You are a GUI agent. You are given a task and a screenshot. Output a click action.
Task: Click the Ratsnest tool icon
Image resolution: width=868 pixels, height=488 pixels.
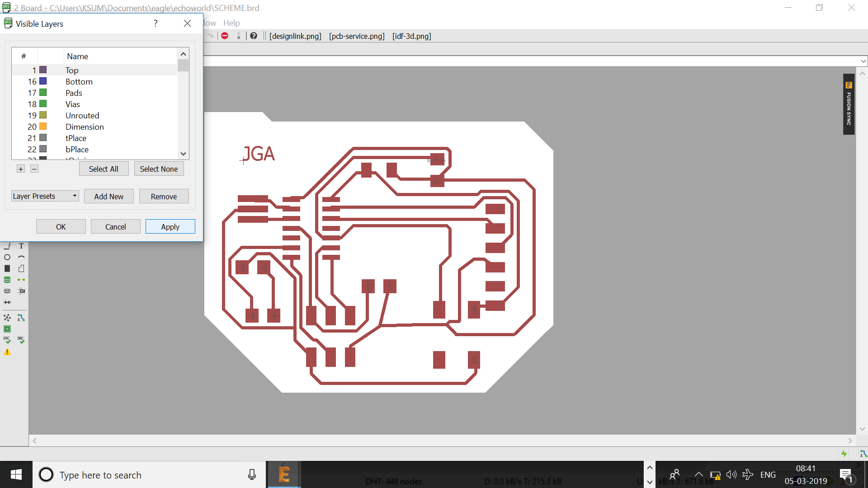[7, 318]
